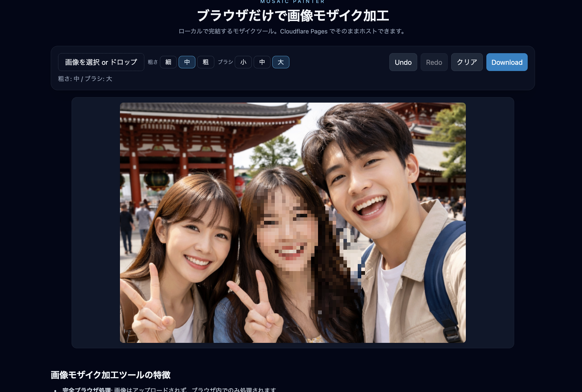This screenshot has width=582, height=392.
Task: Choose 粗 (coarse) mosaic granularity
Action: coord(206,62)
